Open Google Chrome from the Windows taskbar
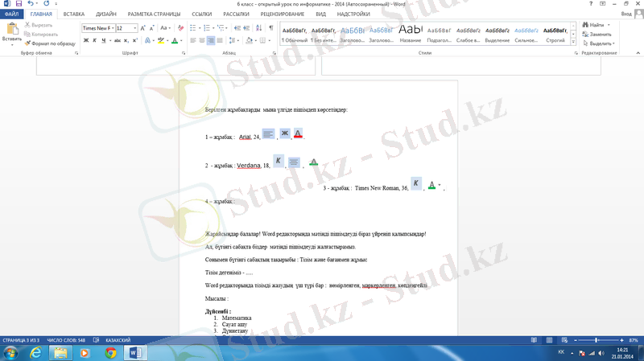The image size is (644, 361). click(x=110, y=352)
